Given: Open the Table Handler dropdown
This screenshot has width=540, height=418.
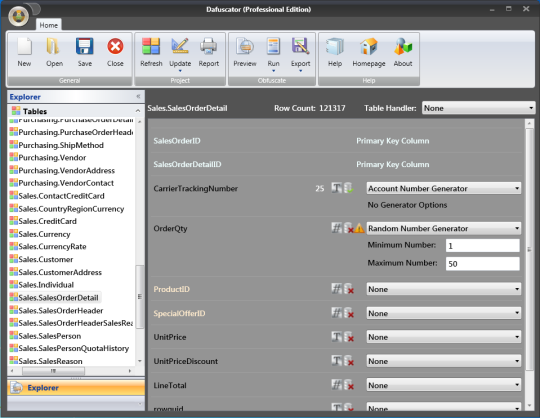Looking at the screenshot, I should pyautogui.click(x=478, y=108).
